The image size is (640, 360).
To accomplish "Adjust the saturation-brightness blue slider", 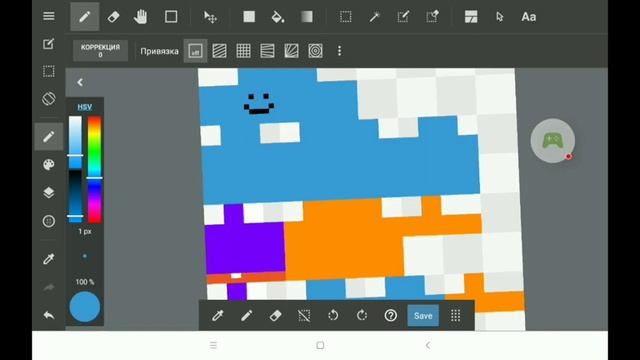I will [x=75, y=169].
